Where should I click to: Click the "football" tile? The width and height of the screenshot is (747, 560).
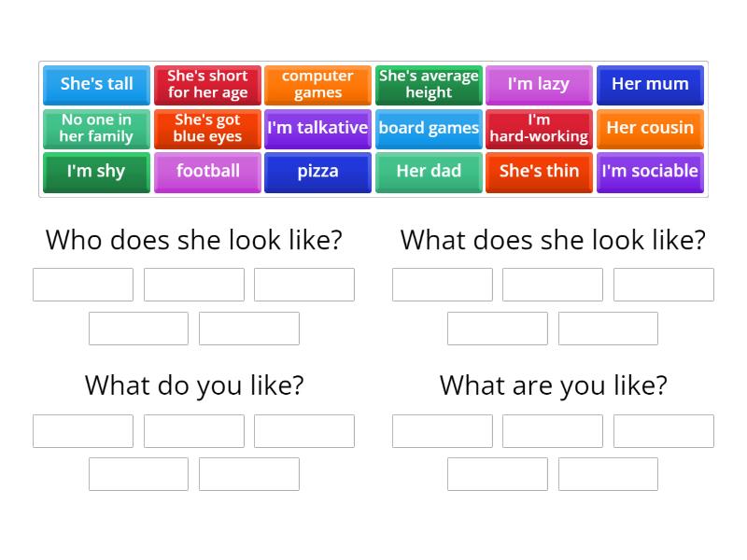coord(207,172)
